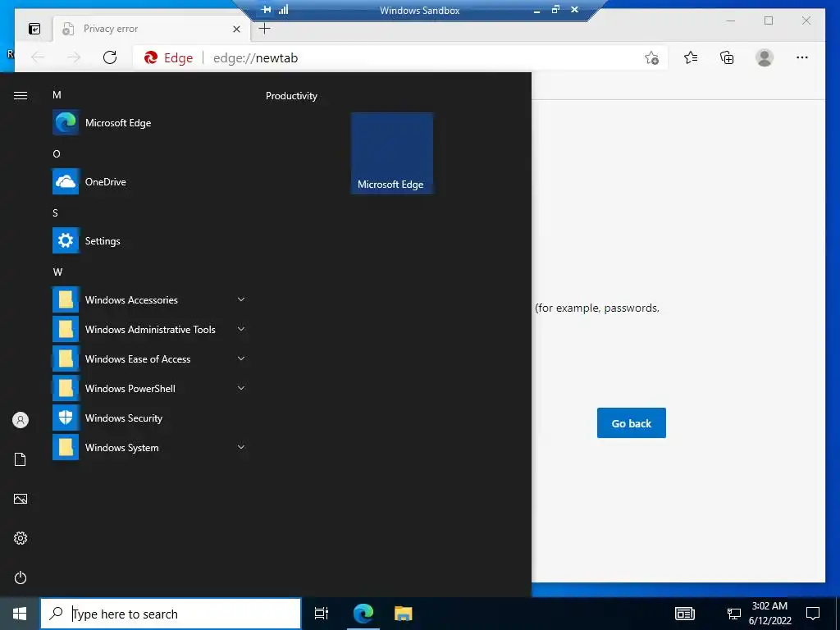Click the letter O list header
The height and width of the screenshot is (630, 840).
coord(57,153)
